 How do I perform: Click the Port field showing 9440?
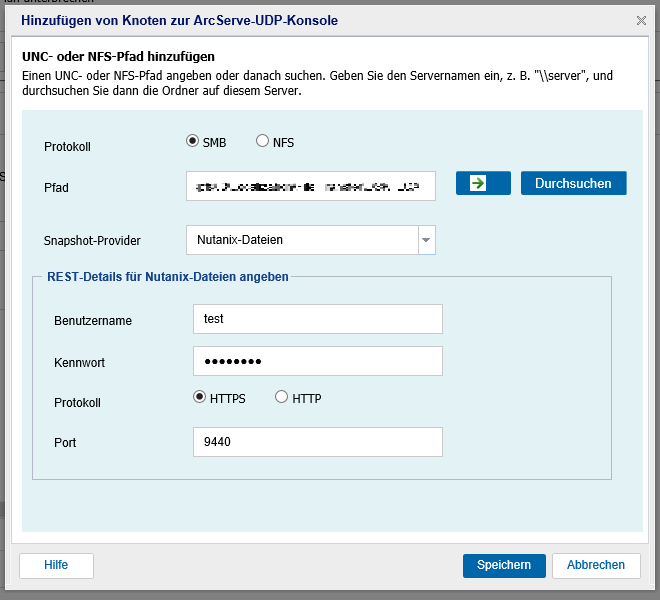pos(318,442)
